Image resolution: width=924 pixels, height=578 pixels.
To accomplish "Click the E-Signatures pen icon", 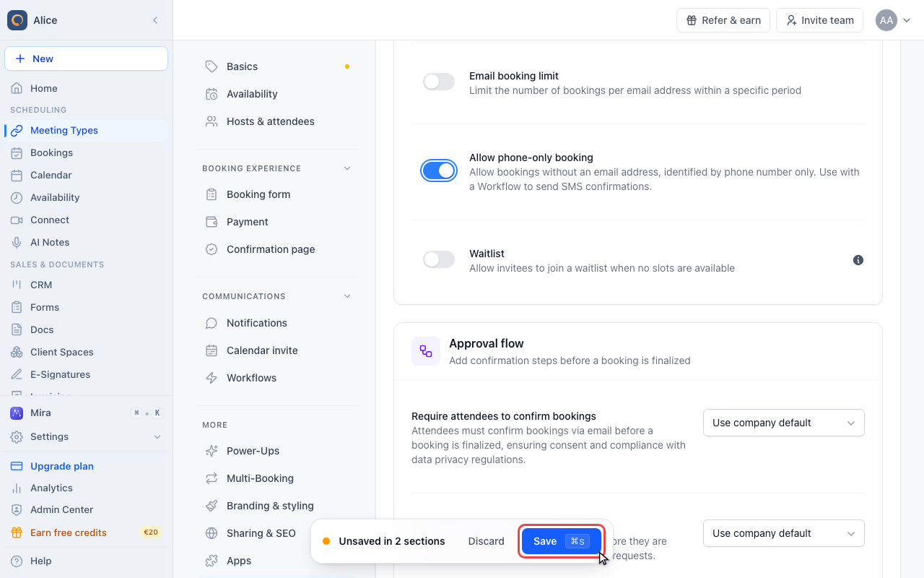I will click(x=17, y=374).
